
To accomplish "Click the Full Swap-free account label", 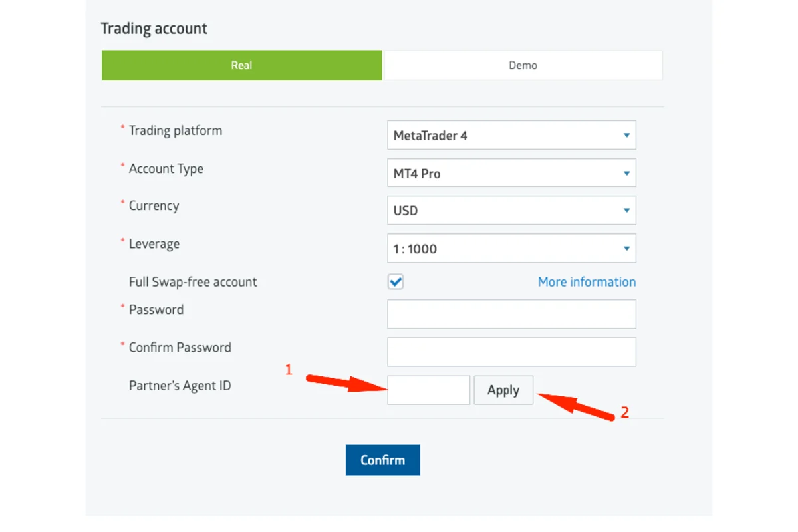I will (x=193, y=282).
